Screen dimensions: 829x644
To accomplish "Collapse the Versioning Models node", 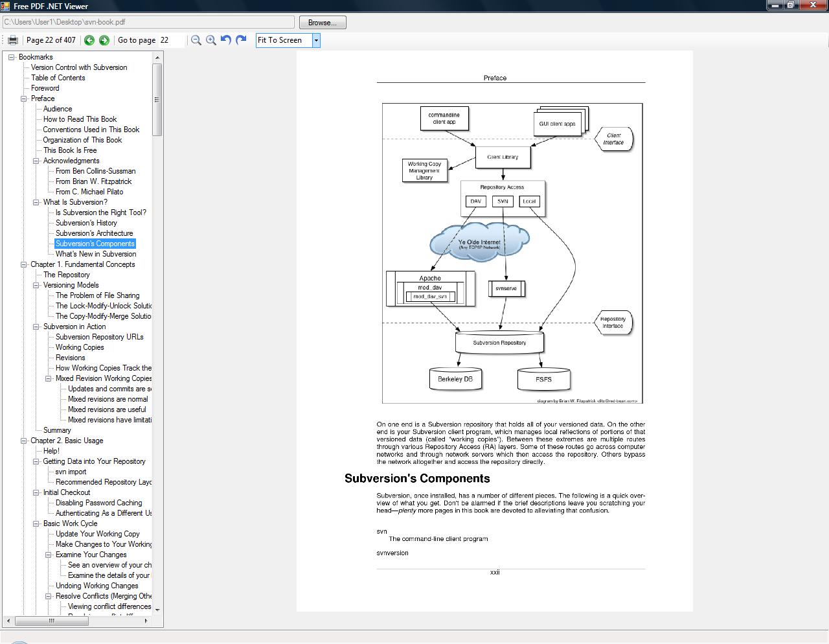I will click(36, 285).
